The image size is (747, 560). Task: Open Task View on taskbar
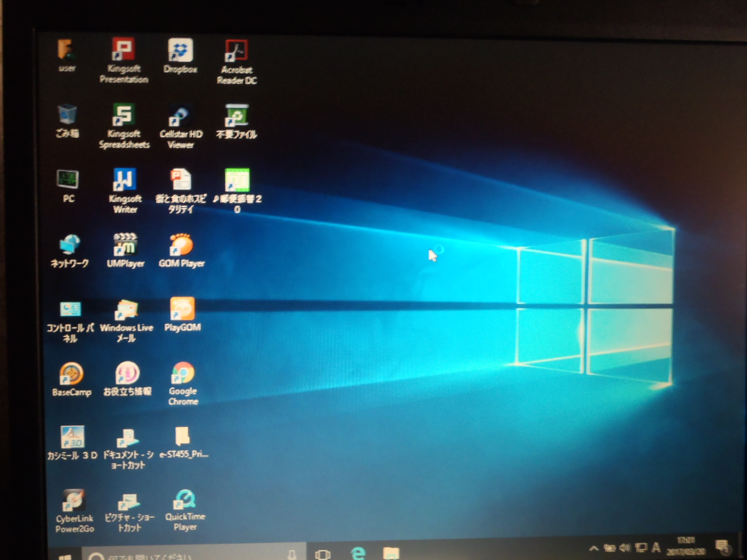[x=322, y=554]
